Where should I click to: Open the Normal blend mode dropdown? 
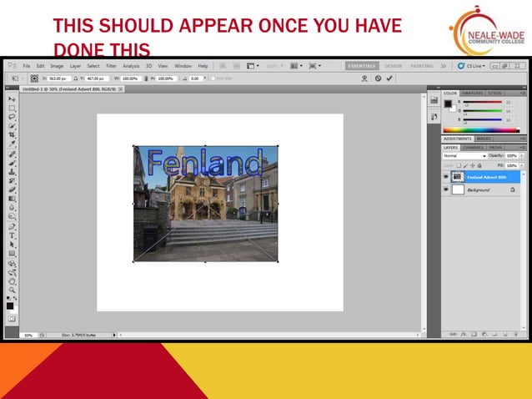[464, 155]
